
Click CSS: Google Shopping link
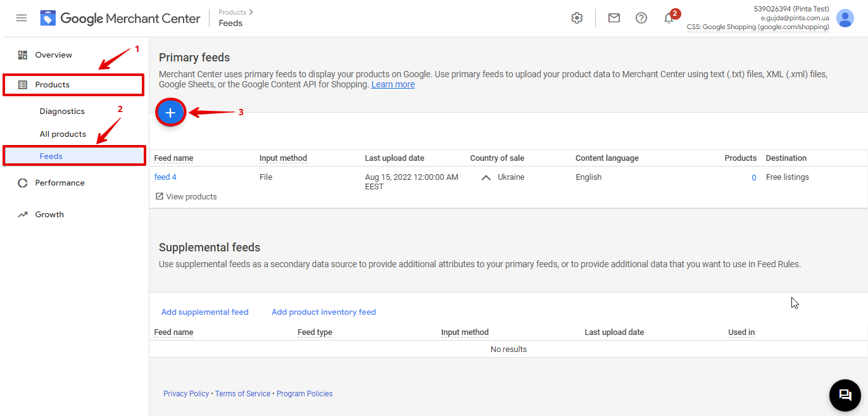pyautogui.click(x=758, y=27)
